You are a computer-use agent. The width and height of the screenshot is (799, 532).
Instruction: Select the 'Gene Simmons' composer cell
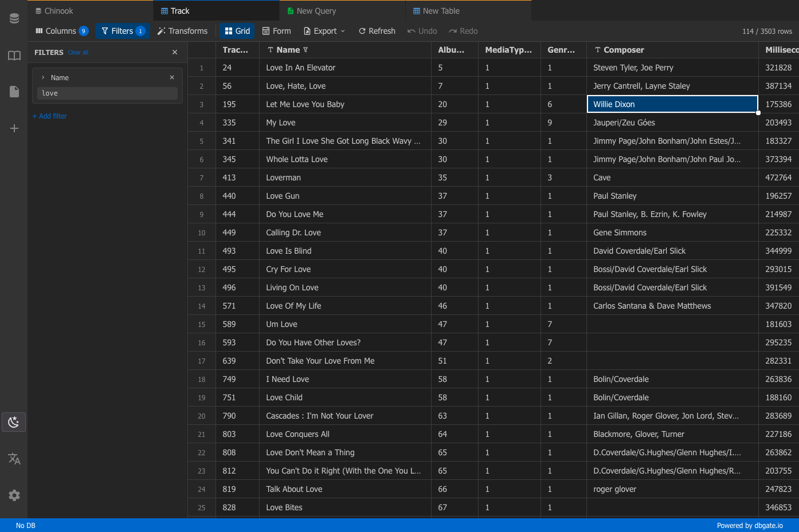coord(672,232)
